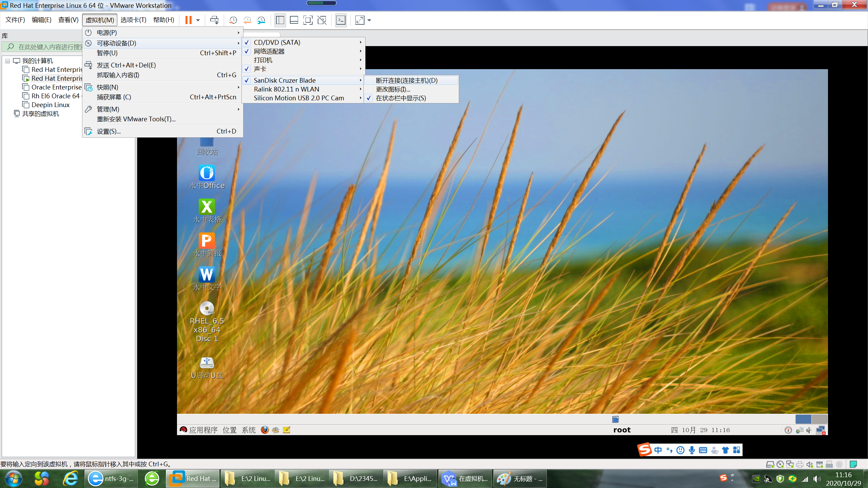Click the pause VM toolbar button
This screenshot has width=868, height=488.
(188, 20)
